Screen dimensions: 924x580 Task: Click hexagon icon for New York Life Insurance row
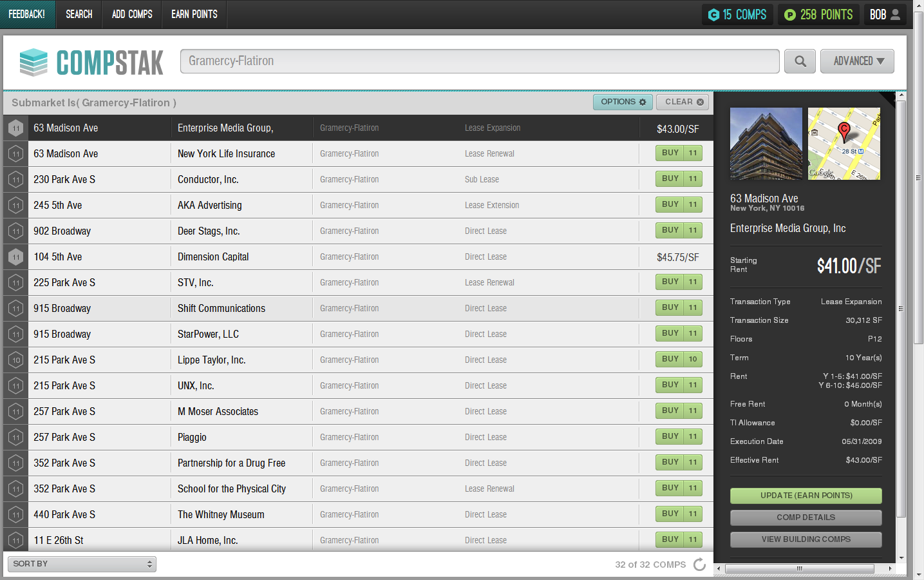[16, 154]
